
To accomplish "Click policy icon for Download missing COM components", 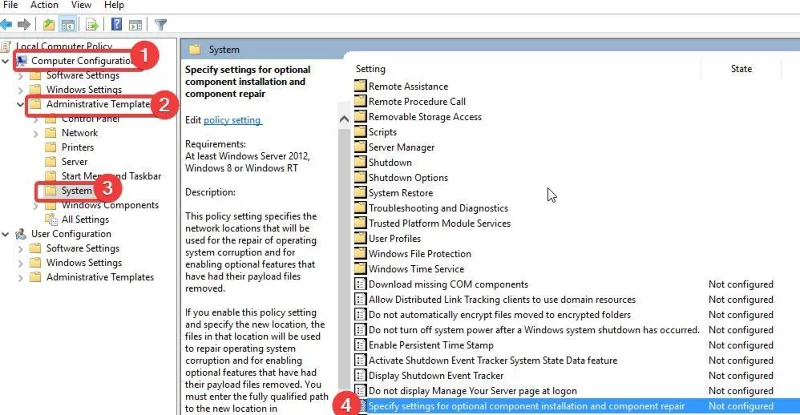I will [360, 284].
